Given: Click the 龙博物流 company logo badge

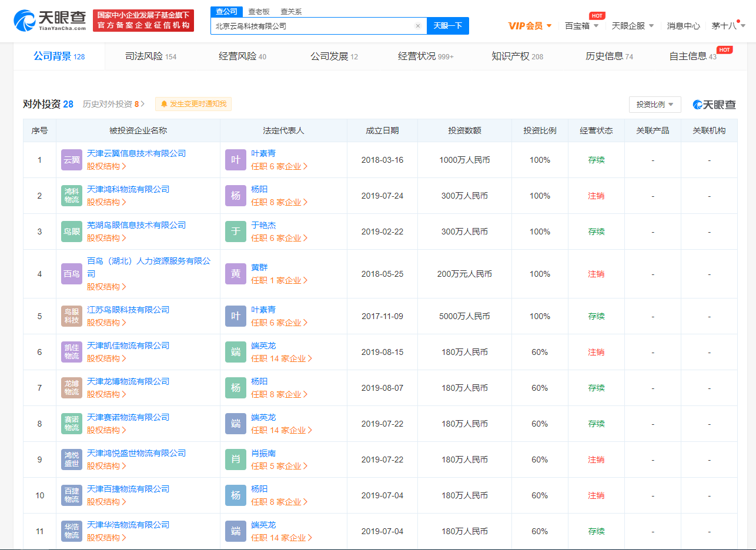Looking at the screenshot, I should 72,388.
